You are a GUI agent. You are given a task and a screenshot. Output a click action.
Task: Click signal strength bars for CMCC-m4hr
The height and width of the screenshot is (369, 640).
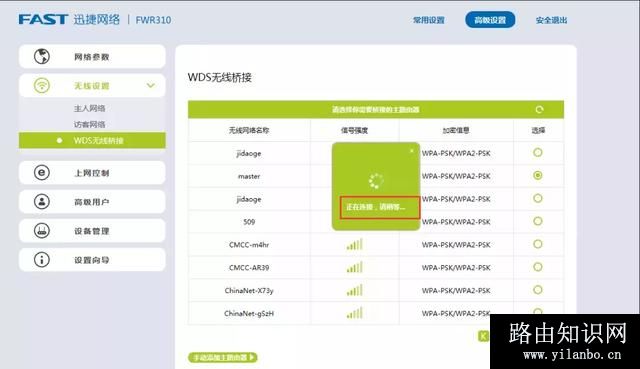(354, 245)
